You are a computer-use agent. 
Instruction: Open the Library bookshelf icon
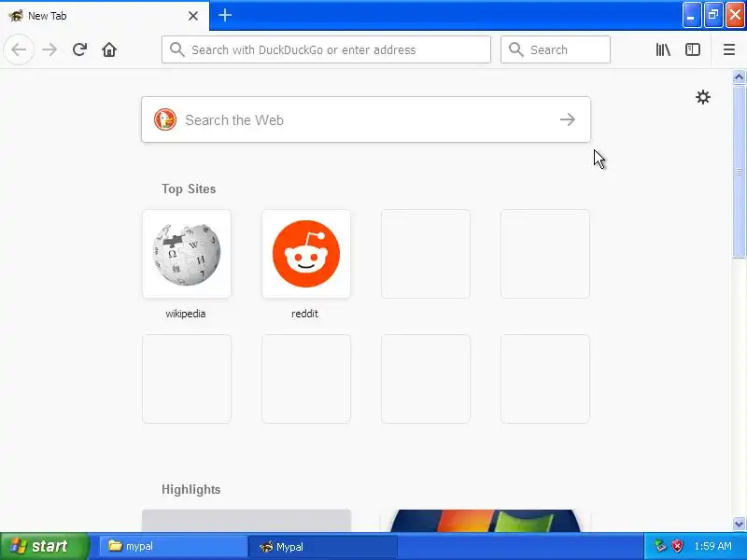click(x=663, y=49)
